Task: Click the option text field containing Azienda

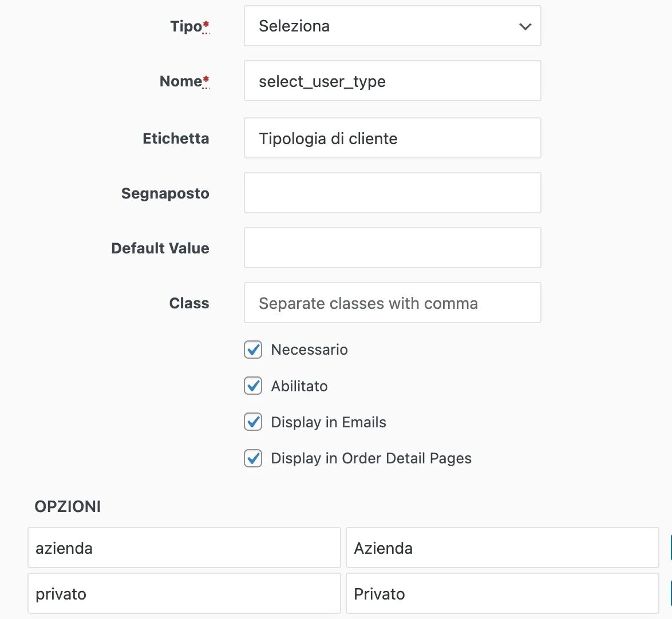Action: (x=503, y=547)
